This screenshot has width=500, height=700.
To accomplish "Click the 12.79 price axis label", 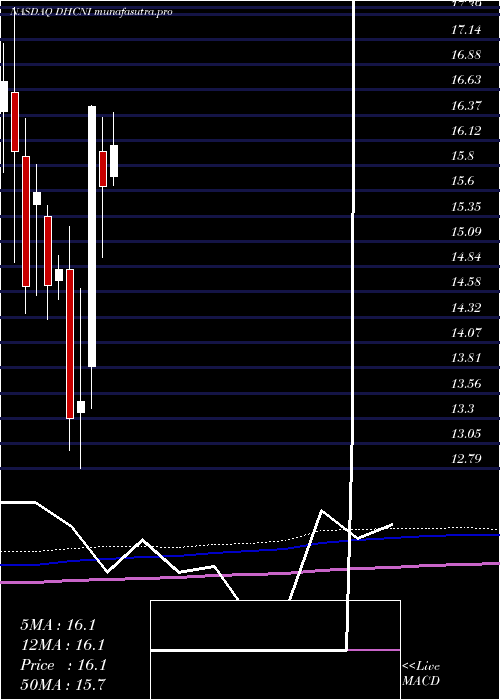I will 467,458.
